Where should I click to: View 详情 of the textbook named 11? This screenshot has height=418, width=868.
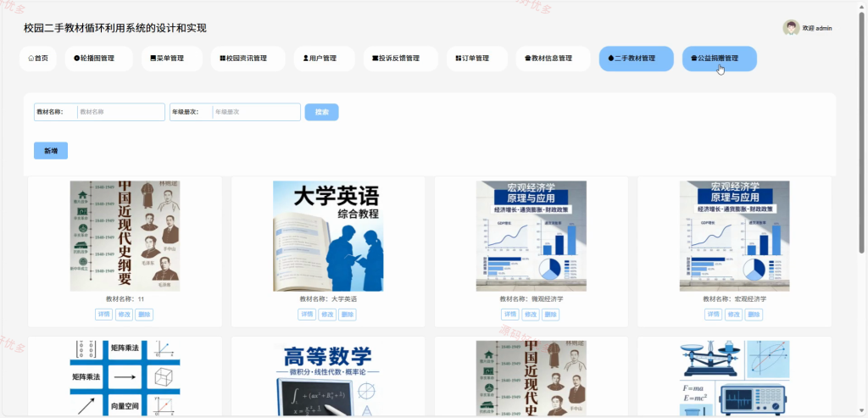(x=104, y=315)
